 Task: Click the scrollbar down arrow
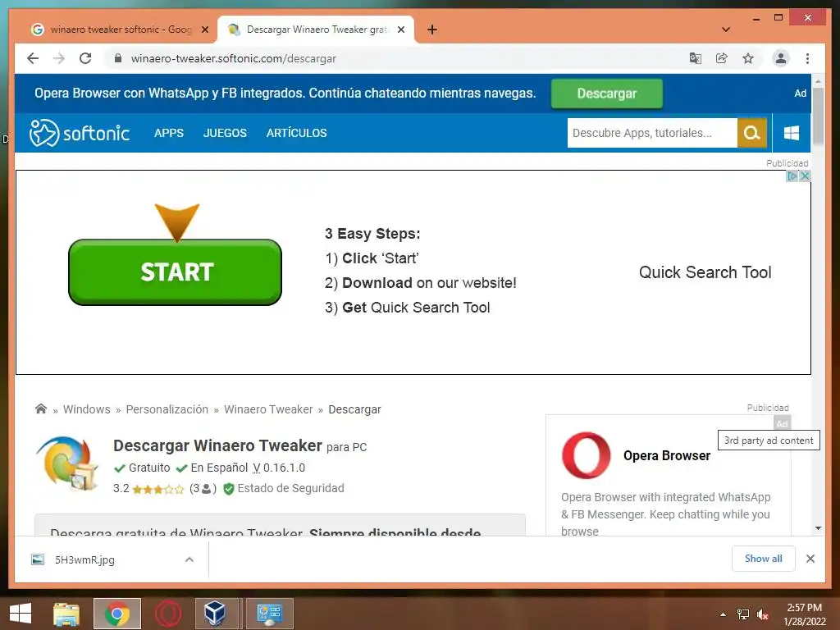(818, 528)
